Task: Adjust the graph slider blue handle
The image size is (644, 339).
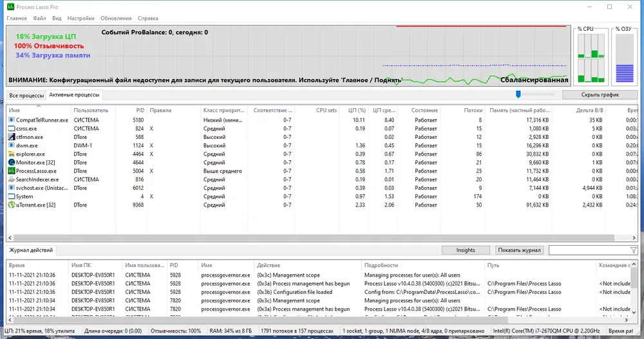Action: coord(518,95)
